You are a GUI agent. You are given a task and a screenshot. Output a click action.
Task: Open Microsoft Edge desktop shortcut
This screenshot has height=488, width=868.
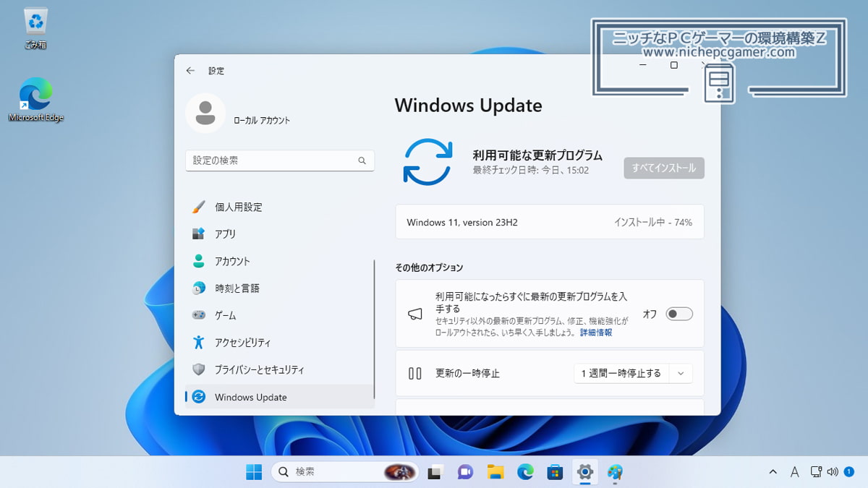35,100
